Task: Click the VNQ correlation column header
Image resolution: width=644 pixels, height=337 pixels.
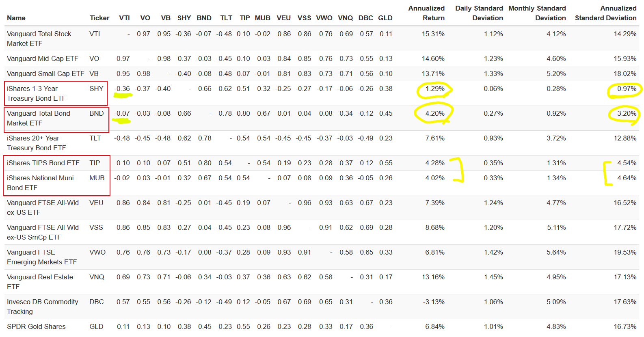Action: 346,18
